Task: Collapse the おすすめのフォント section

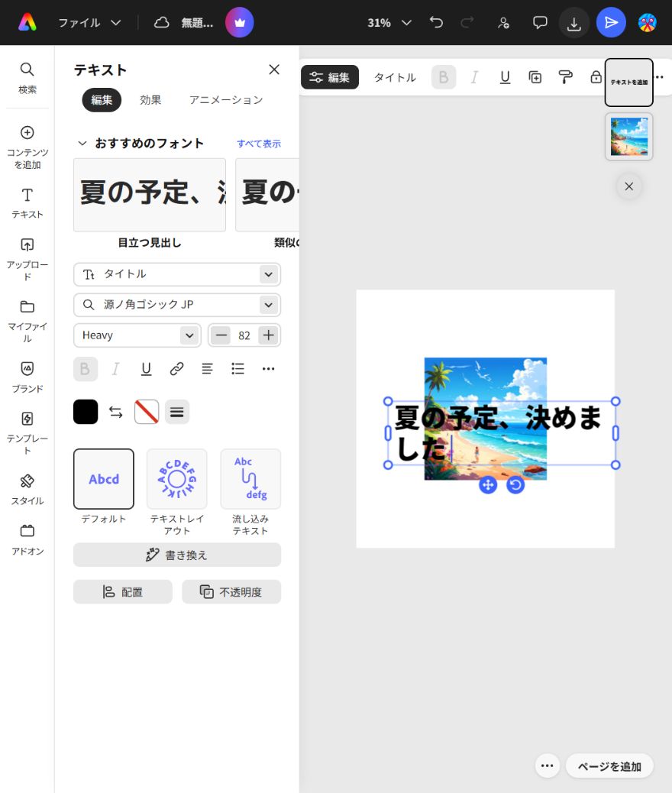Action: tap(82, 143)
